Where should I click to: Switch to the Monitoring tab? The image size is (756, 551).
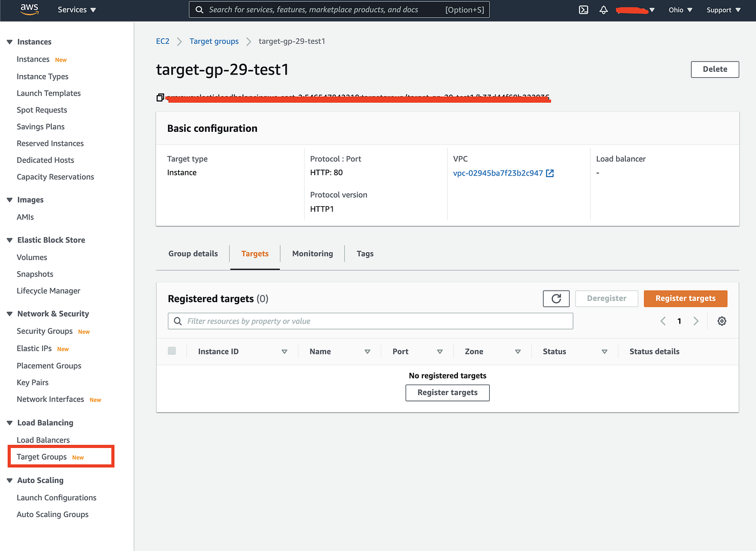click(312, 253)
